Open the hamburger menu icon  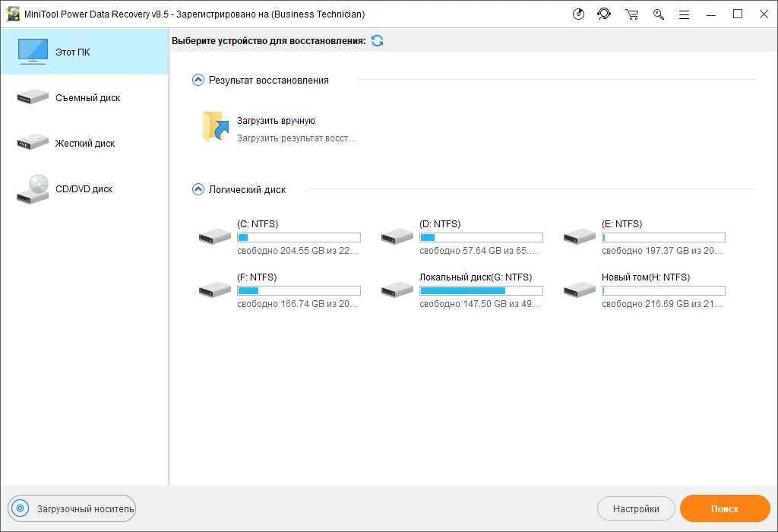(x=685, y=15)
